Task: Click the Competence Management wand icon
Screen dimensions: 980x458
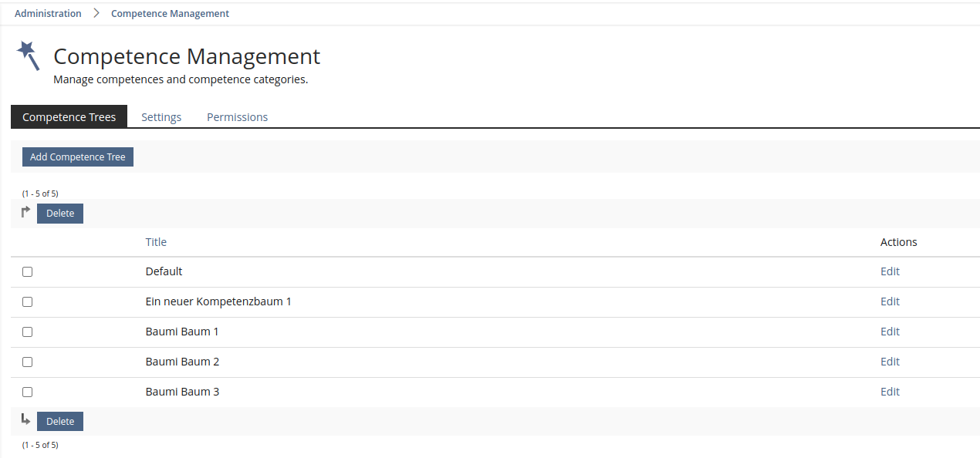Action: (x=28, y=56)
